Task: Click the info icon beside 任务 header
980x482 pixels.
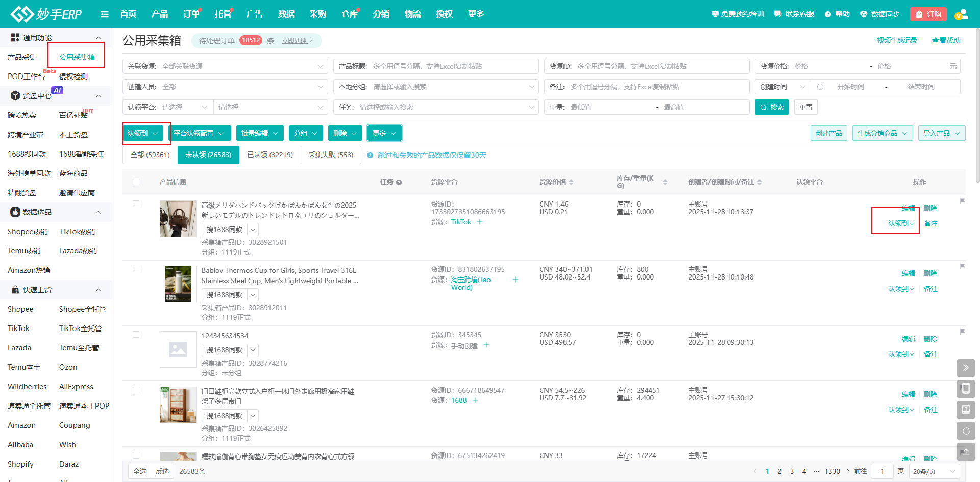Action: [x=399, y=182]
